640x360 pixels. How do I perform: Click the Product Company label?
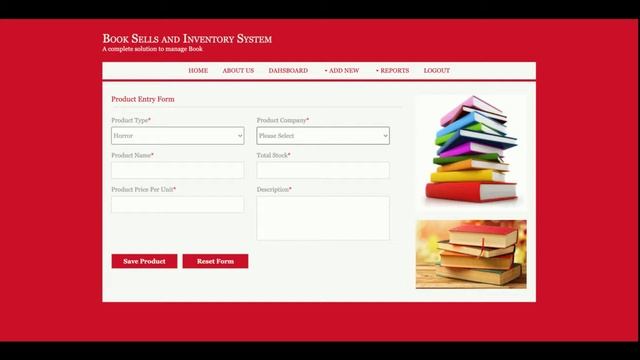pyautogui.click(x=282, y=120)
